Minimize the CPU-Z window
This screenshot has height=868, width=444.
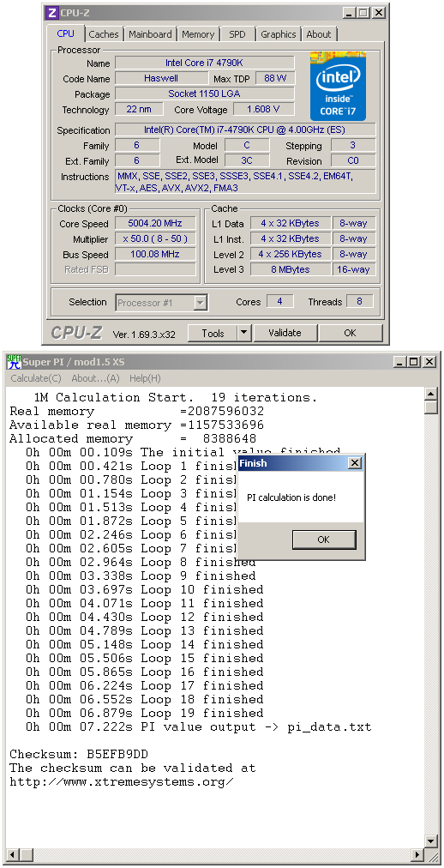click(350, 13)
